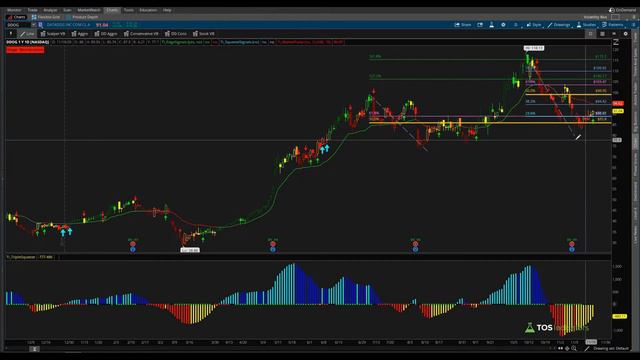The image size is (640, 360).
Task: Open the Patterns menu
Action: pyautogui.click(x=613, y=25)
